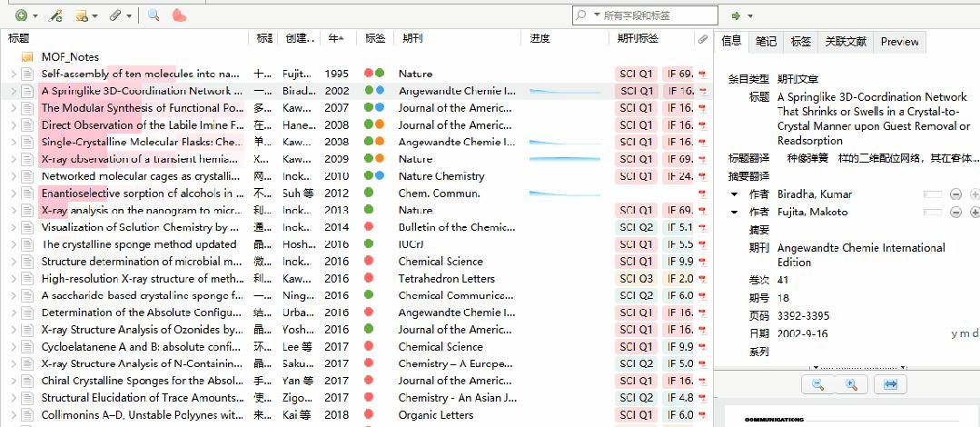Sort by the 期刊标签 column header
Image resolution: width=980 pixels, height=427 pixels.
coord(651,39)
